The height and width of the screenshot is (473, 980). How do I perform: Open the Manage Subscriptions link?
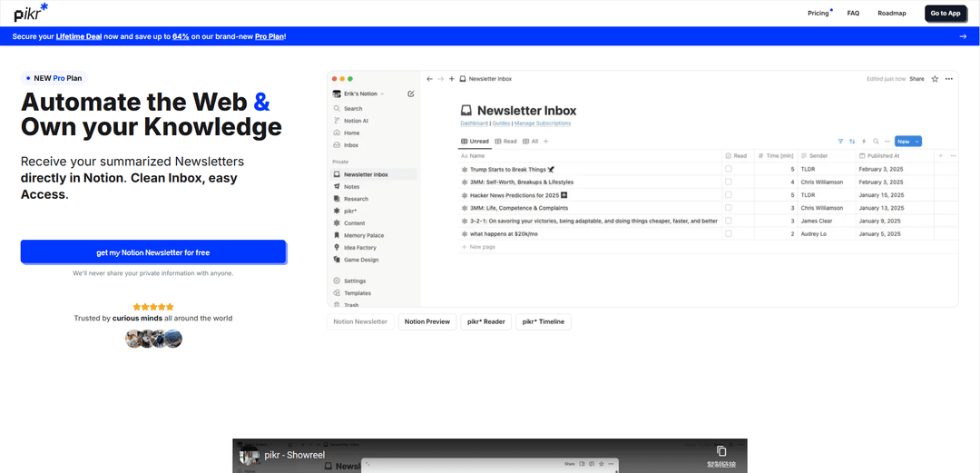(x=543, y=123)
